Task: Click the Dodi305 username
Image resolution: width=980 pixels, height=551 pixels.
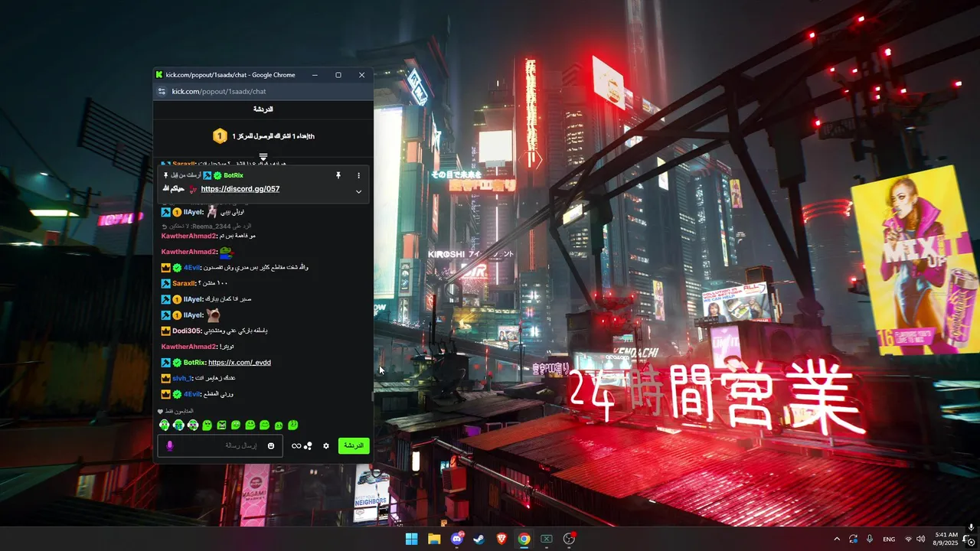Action: (x=186, y=331)
